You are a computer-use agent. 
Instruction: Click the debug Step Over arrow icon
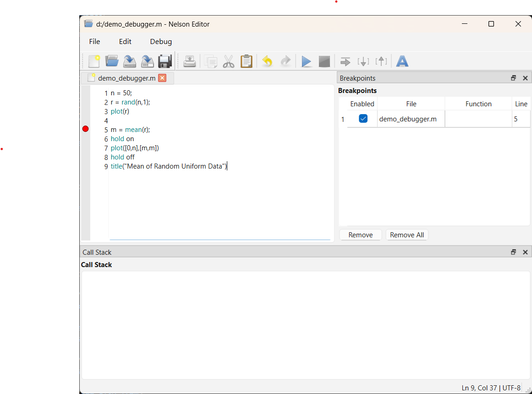point(345,62)
